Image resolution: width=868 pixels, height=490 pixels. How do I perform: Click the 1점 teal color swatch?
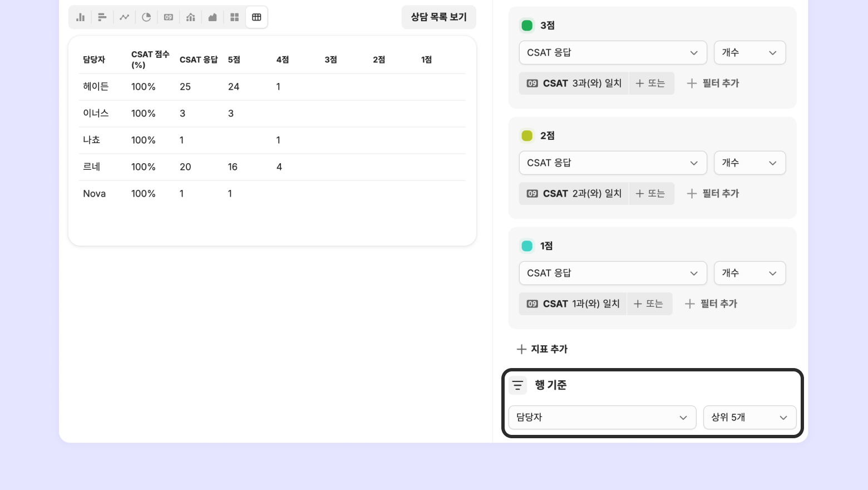[527, 246]
